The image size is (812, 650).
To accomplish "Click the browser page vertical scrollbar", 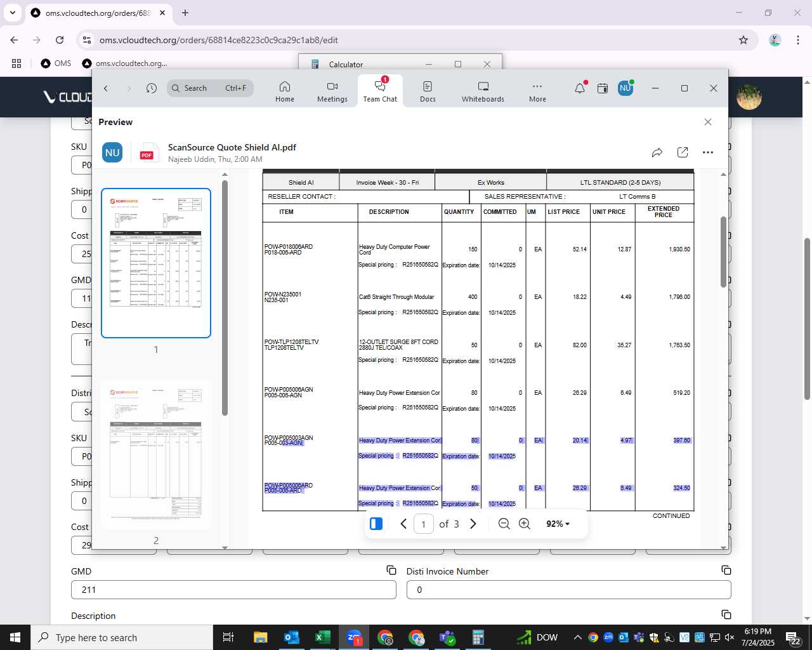I will tap(807, 319).
